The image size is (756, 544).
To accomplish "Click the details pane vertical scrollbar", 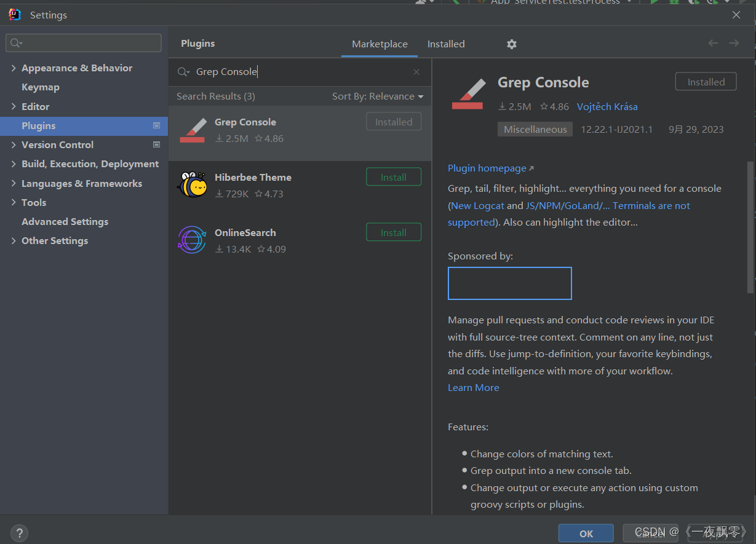I will 750,227.
